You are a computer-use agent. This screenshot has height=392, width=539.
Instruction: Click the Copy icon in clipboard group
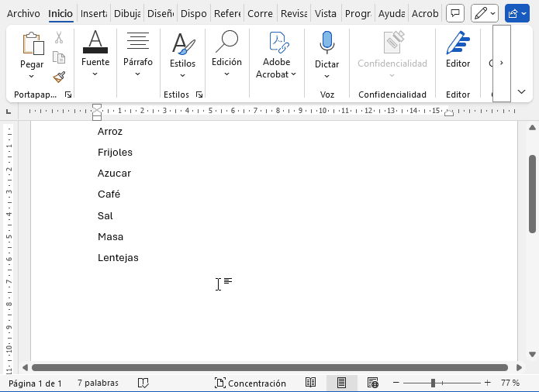pos(59,57)
